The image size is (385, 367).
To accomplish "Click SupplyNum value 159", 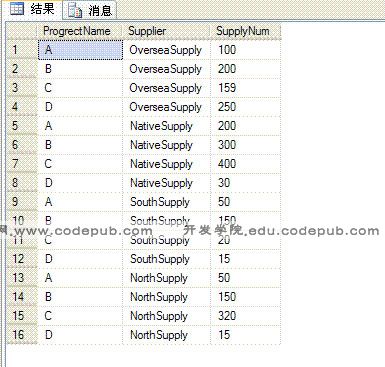I will [246, 88].
